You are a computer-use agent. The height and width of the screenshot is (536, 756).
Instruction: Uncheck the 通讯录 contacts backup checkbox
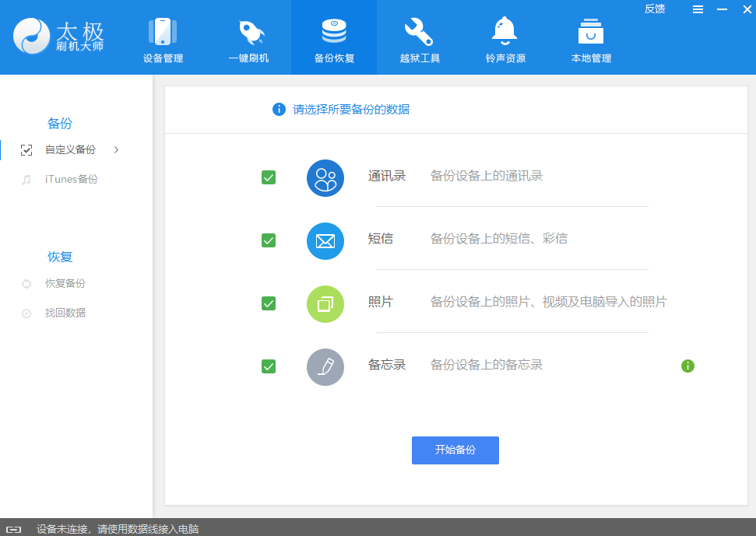coord(268,177)
